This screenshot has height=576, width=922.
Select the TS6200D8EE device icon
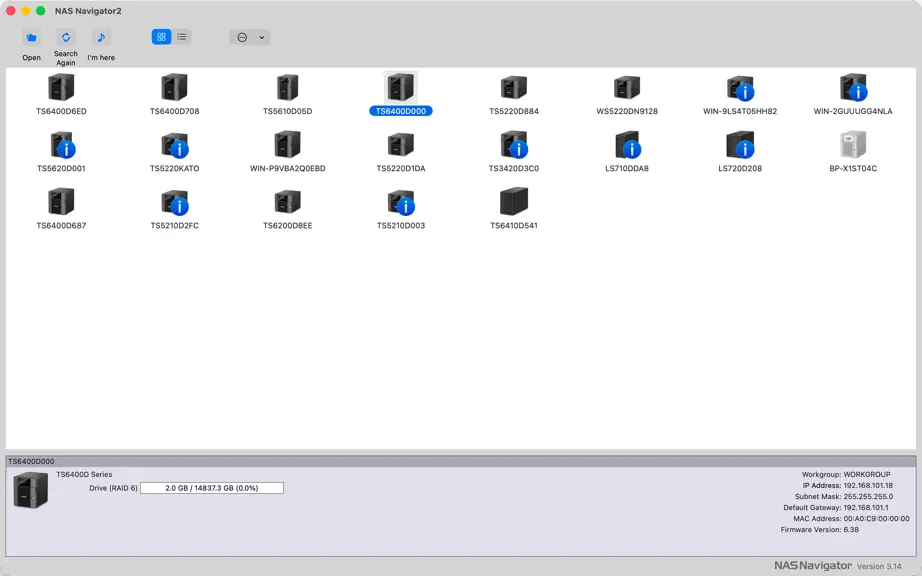(x=288, y=202)
